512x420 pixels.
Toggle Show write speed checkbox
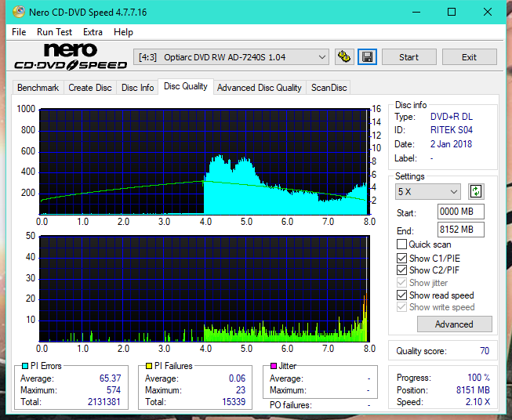401,307
